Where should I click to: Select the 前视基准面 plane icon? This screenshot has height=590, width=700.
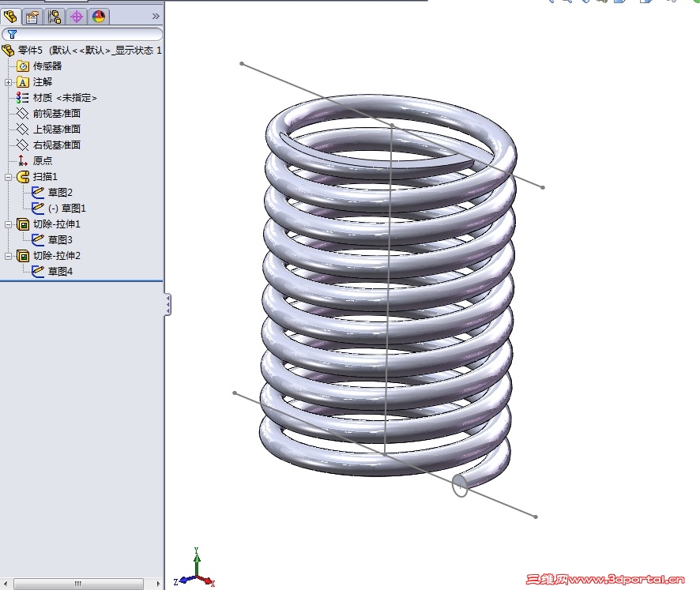point(22,114)
